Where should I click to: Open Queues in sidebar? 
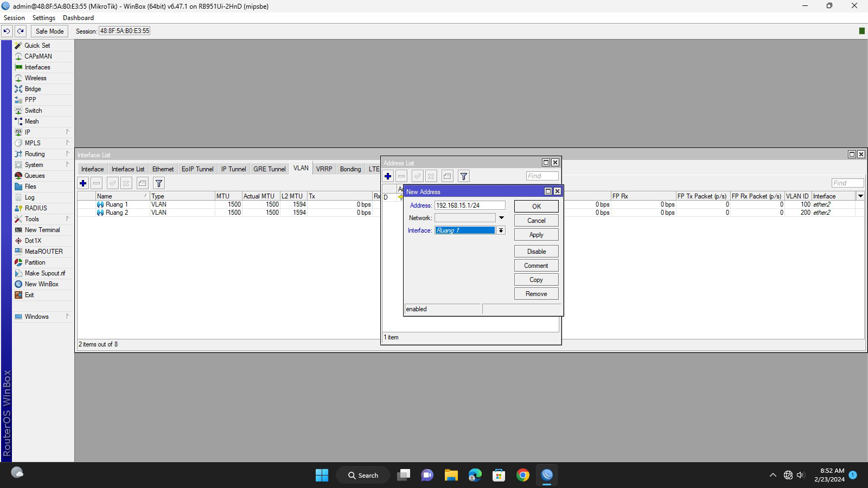(35, 176)
